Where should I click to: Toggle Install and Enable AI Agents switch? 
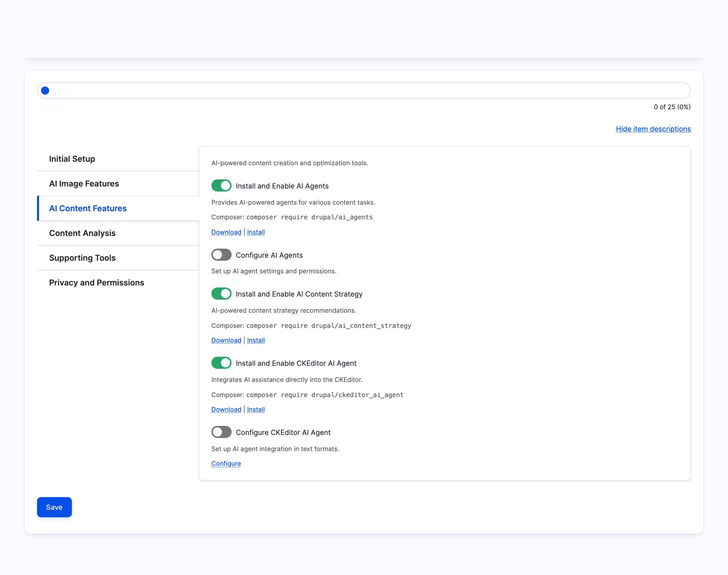click(221, 186)
